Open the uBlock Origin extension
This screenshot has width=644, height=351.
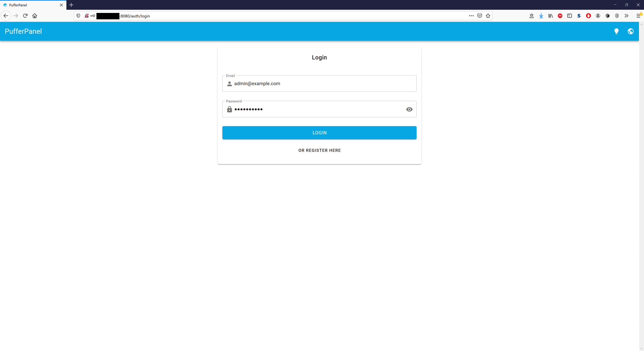[588, 16]
